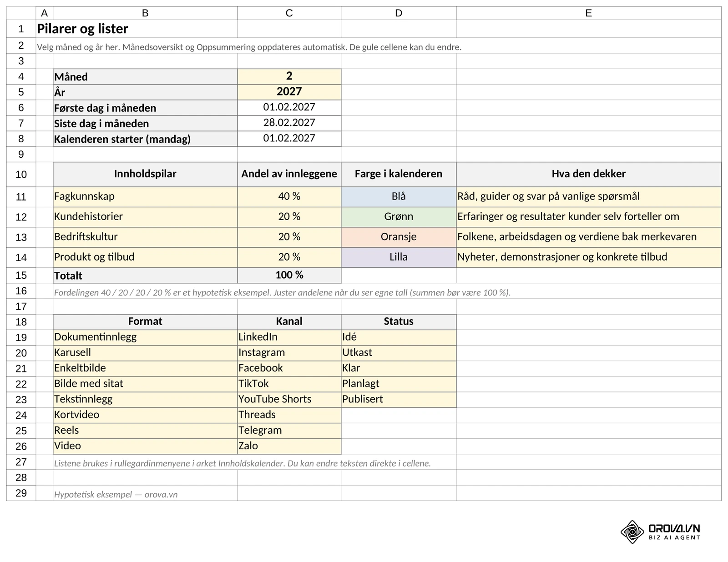Select column A header

[x=44, y=13]
